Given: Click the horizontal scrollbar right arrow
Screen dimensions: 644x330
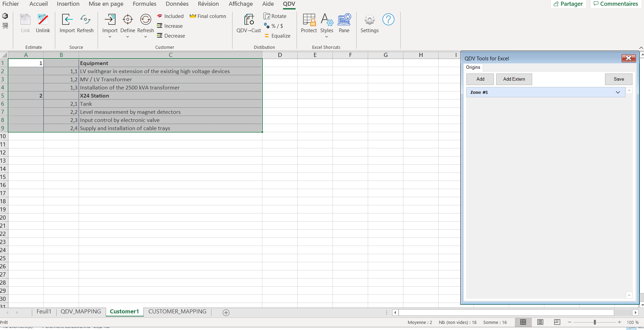Looking at the screenshot, I should tap(636, 312).
